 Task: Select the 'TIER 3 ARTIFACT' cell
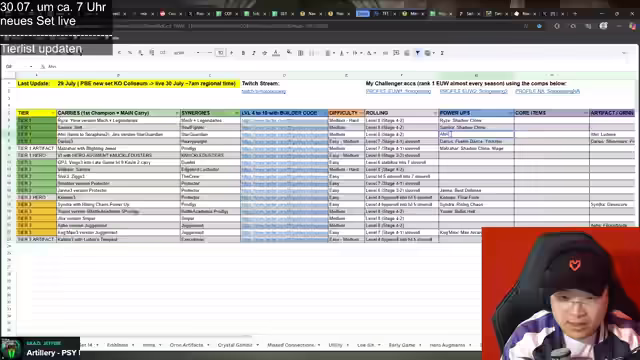point(36,239)
